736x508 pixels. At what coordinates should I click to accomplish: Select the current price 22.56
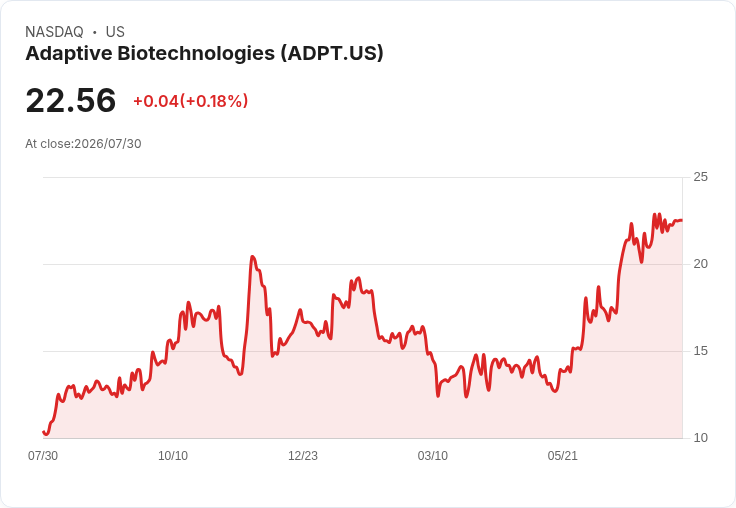coord(71,100)
